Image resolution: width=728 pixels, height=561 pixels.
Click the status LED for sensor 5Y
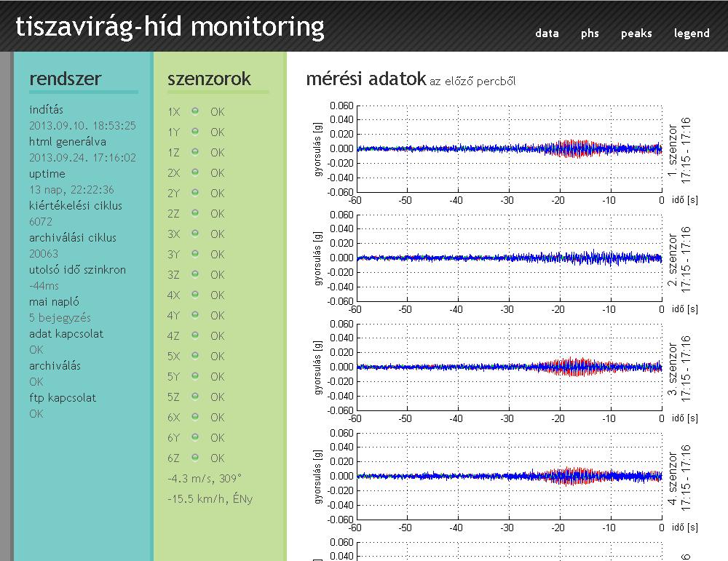tap(195, 376)
